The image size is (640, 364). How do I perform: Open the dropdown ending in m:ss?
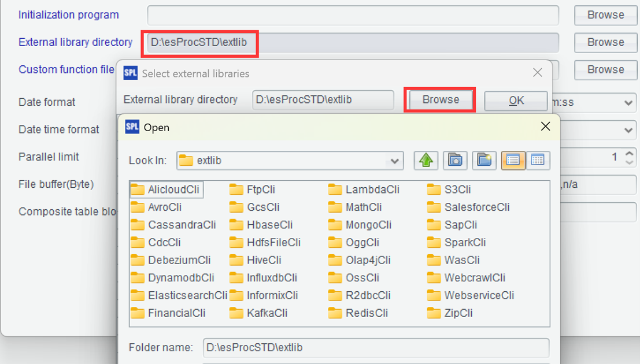coord(629,103)
